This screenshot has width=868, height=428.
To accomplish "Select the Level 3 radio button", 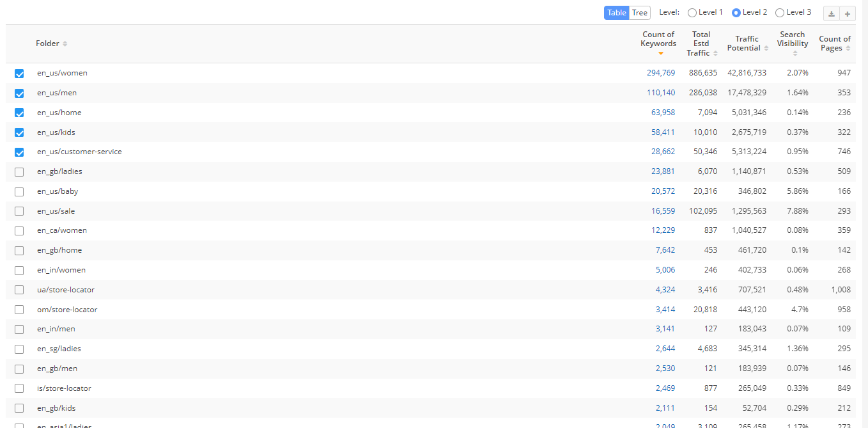I will tap(780, 13).
